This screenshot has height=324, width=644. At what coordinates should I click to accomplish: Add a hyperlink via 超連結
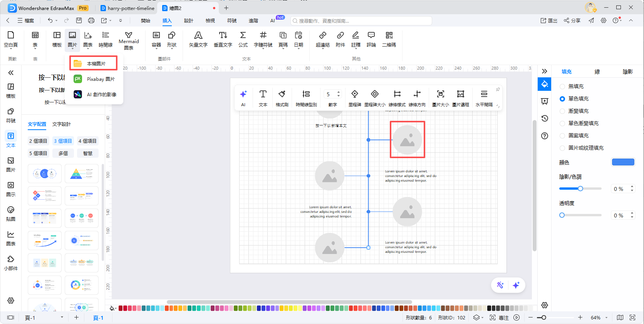click(x=323, y=39)
